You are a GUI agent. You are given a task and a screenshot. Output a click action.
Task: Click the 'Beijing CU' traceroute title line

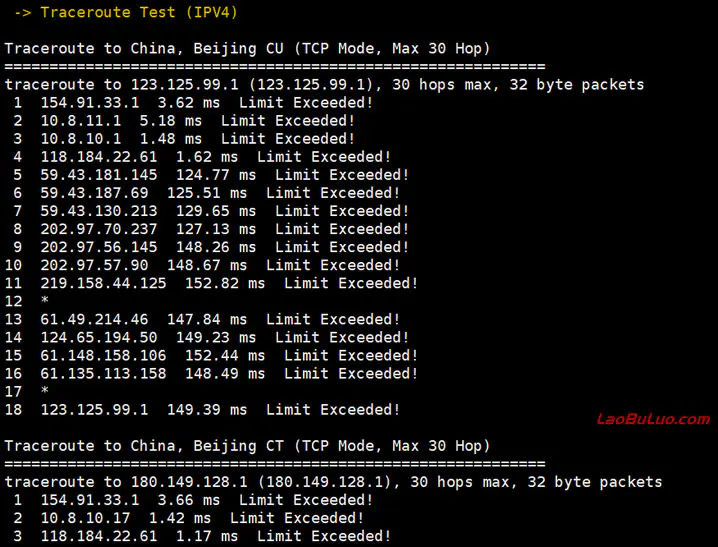tap(247, 49)
